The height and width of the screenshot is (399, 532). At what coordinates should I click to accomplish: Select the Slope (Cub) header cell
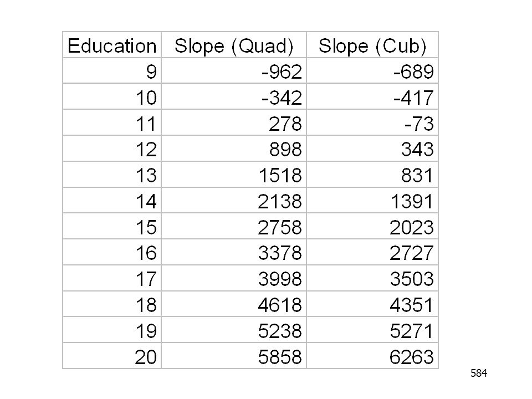[x=372, y=45]
